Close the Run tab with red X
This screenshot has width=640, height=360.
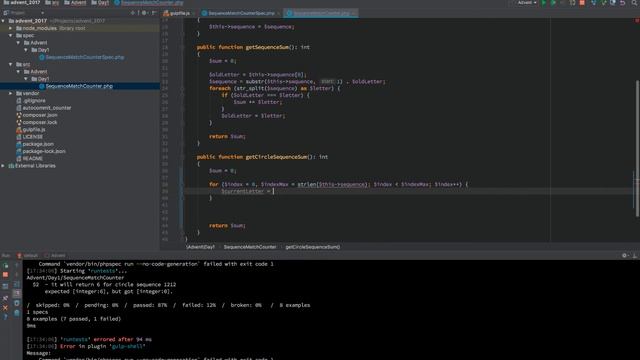point(5,307)
